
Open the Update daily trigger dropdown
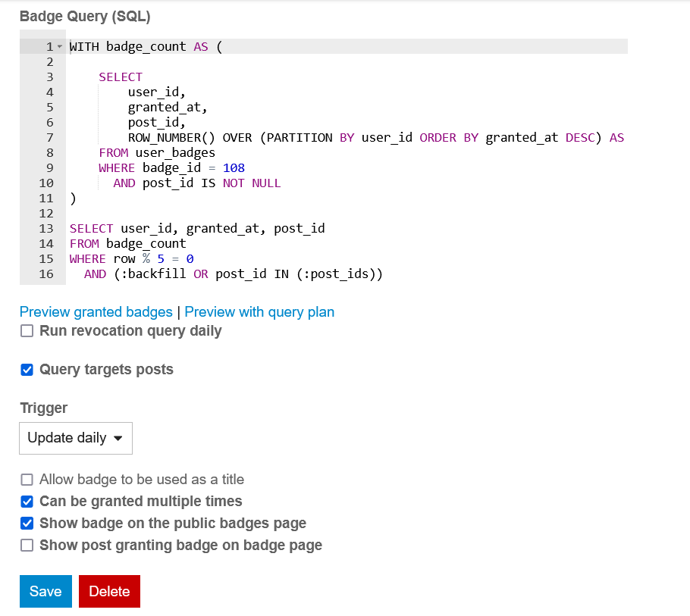76,438
